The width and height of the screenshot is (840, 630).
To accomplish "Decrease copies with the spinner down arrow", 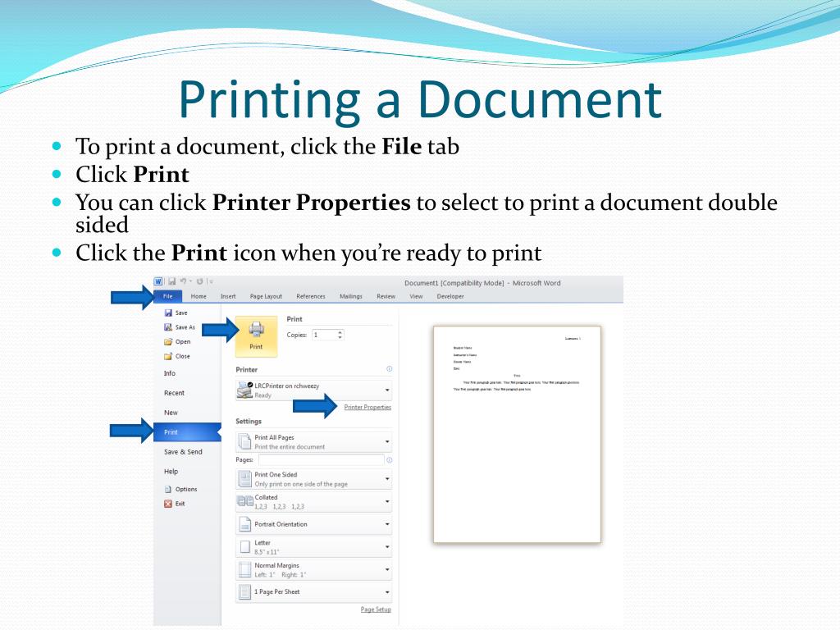I will (x=340, y=338).
